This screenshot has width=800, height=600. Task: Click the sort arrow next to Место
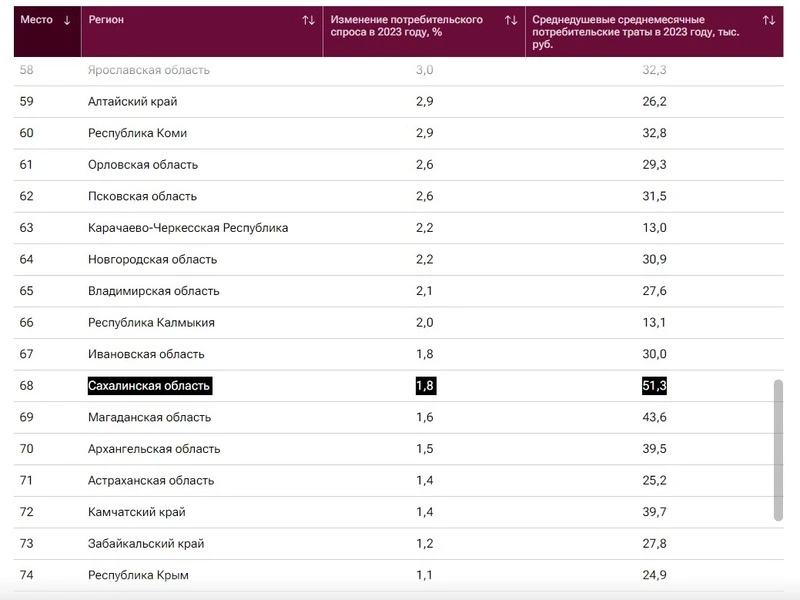pos(67,20)
